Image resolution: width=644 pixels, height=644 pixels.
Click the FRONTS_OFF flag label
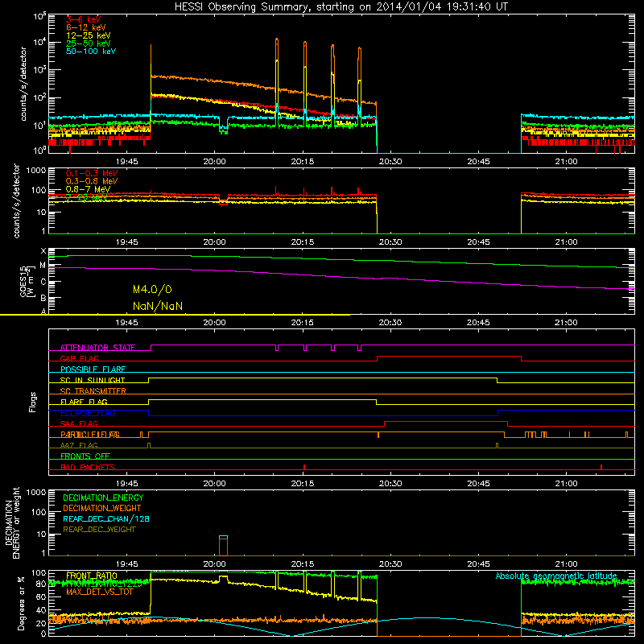click(85, 456)
